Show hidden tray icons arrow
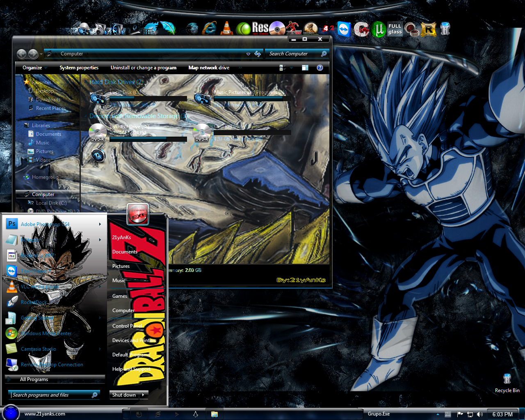The width and height of the screenshot is (525, 420). point(438,414)
